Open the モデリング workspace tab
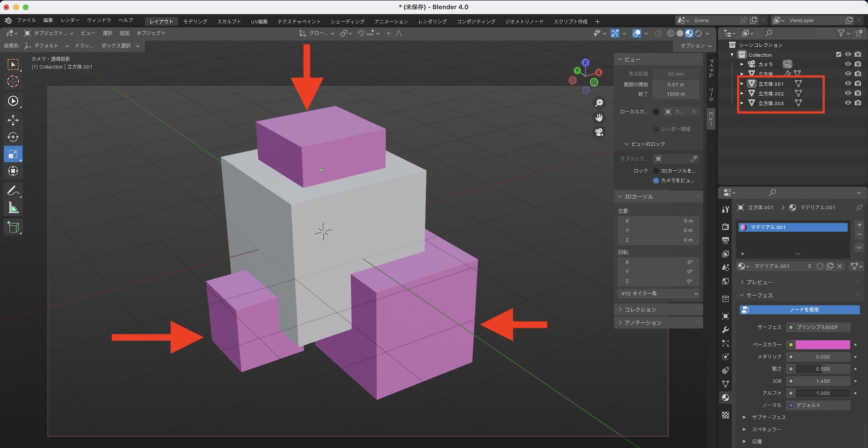This screenshot has height=448, width=868. pos(195,21)
